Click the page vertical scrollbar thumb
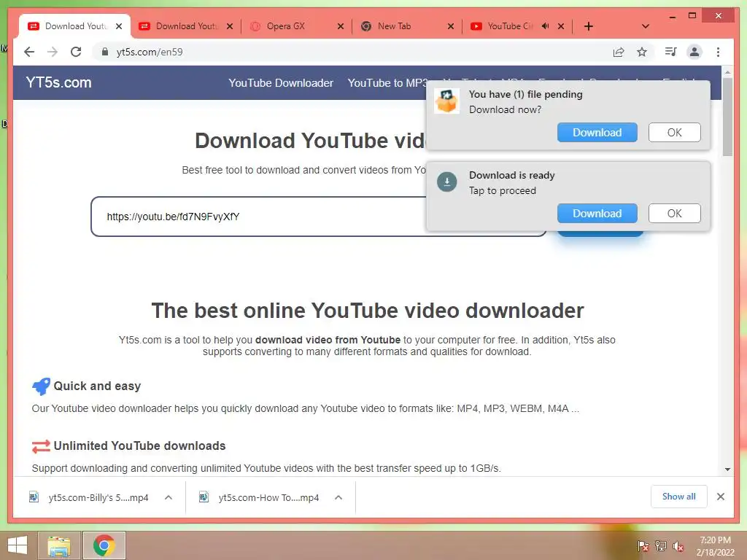The width and height of the screenshot is (747, 560). tap(727, 117)
